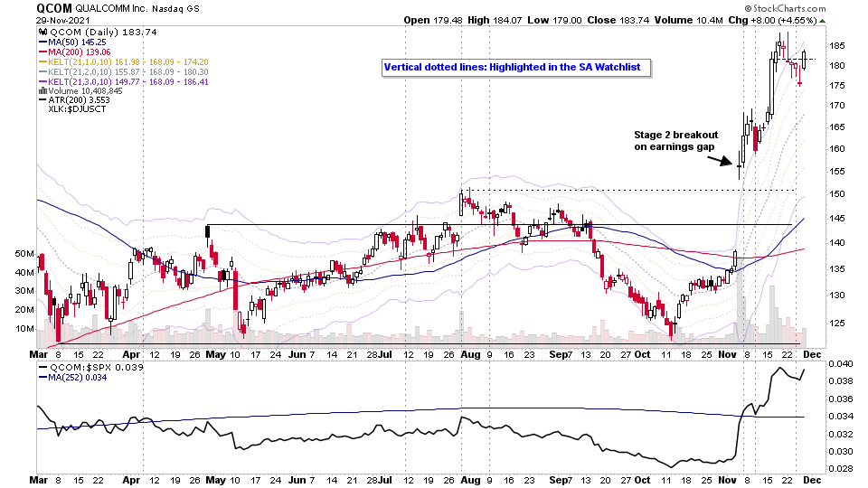Click the tallest volume bar in early November

(741, 302)
